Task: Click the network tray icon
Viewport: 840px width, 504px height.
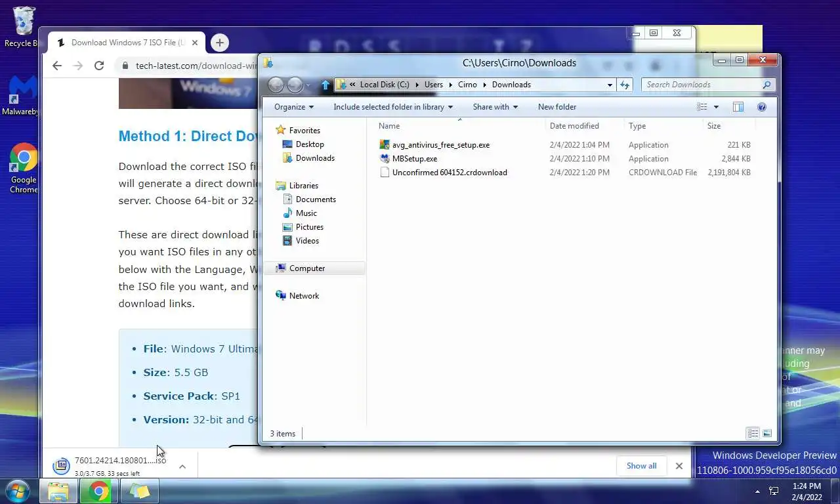Action: (774, 492)
